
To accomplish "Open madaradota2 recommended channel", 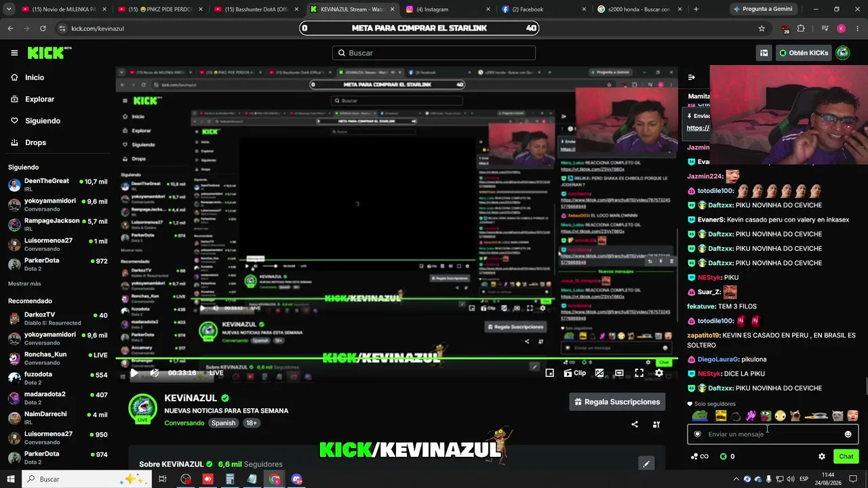I will (x=58, y=397).
